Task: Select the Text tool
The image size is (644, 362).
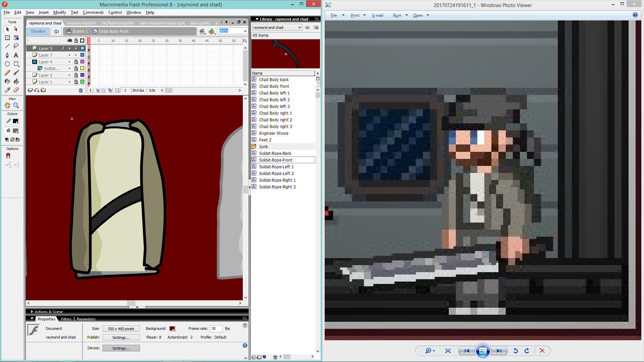Action: coord(16,55)
